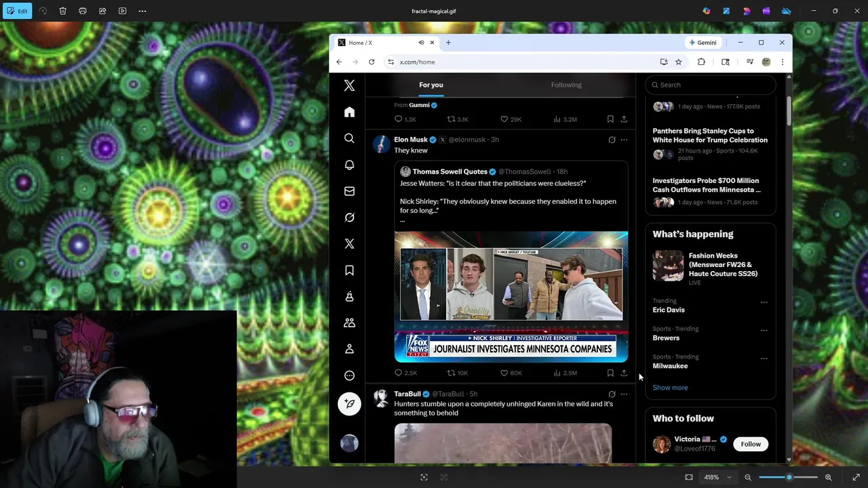The width and height of the screenshot is (868, 488).
Task: Click the X Search field
Action: tap(710, 85)
